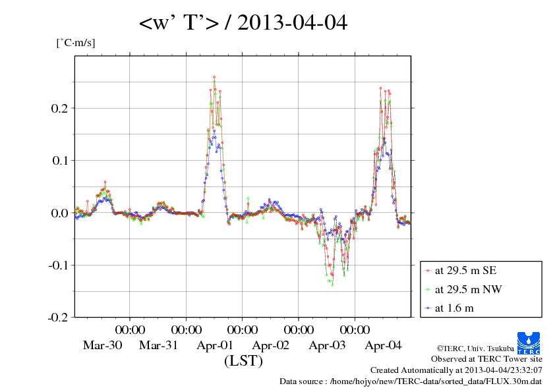Click the Mar-31 date label
The height and width of the screenshot is (392, 555).
click(x=159, y=345)
